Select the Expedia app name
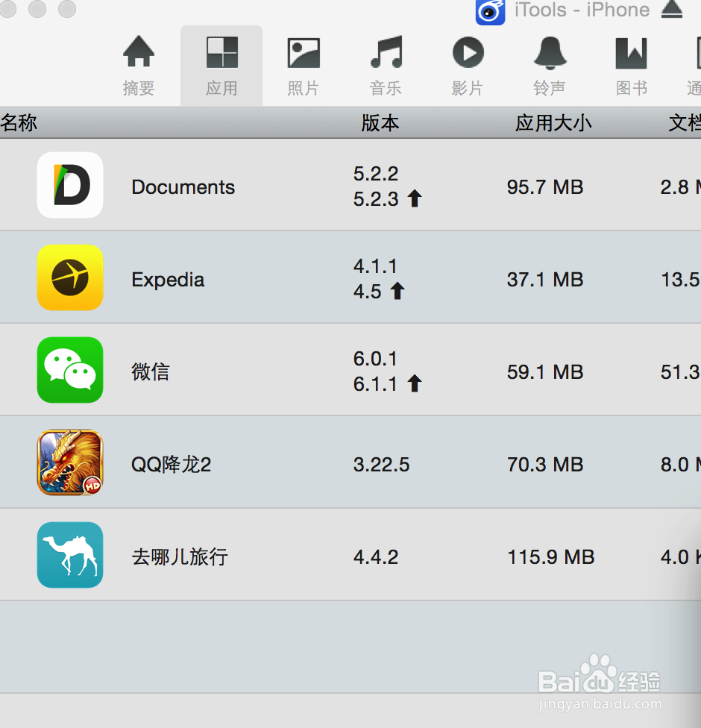The image size is (701, 728). coord(168,280)
